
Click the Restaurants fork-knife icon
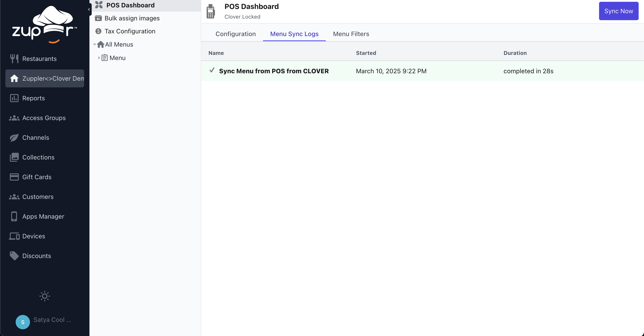pos(14,59)
